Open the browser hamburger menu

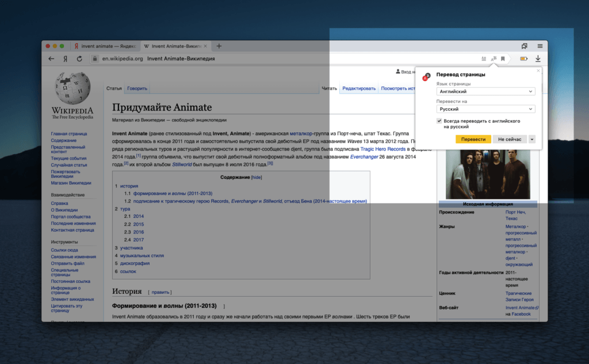(540, 46)
